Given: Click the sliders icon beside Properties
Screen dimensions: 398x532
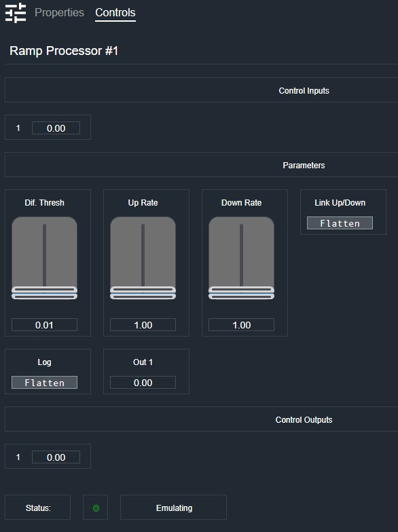Looking at the screenshot, I should (16, 13).
